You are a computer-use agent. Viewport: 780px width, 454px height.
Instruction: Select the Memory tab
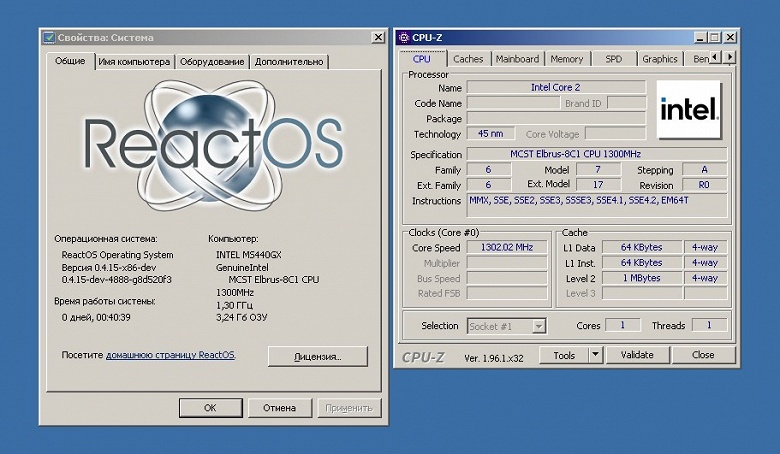coord(567,59)
